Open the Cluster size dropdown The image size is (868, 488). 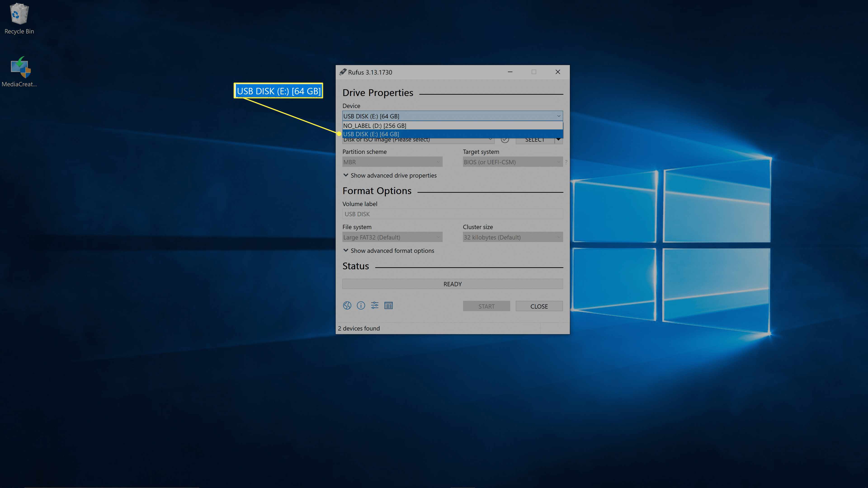tap(512, 237)
